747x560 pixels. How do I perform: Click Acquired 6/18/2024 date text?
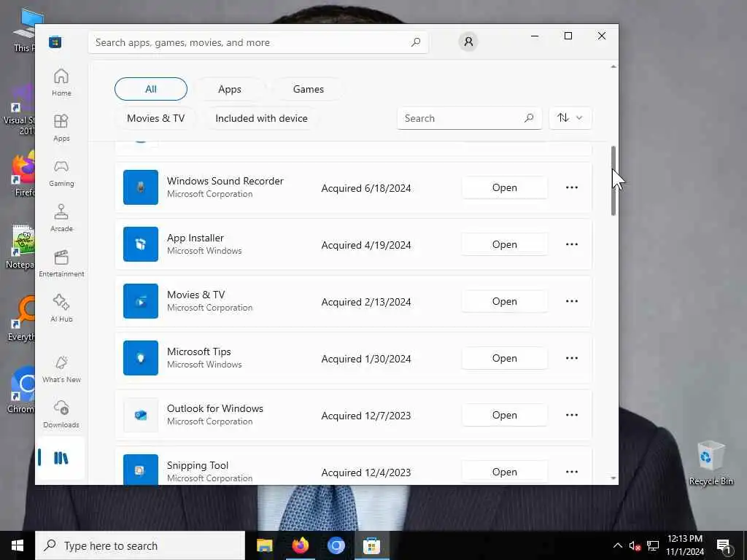pyautogui.click(x=366, y=188)
